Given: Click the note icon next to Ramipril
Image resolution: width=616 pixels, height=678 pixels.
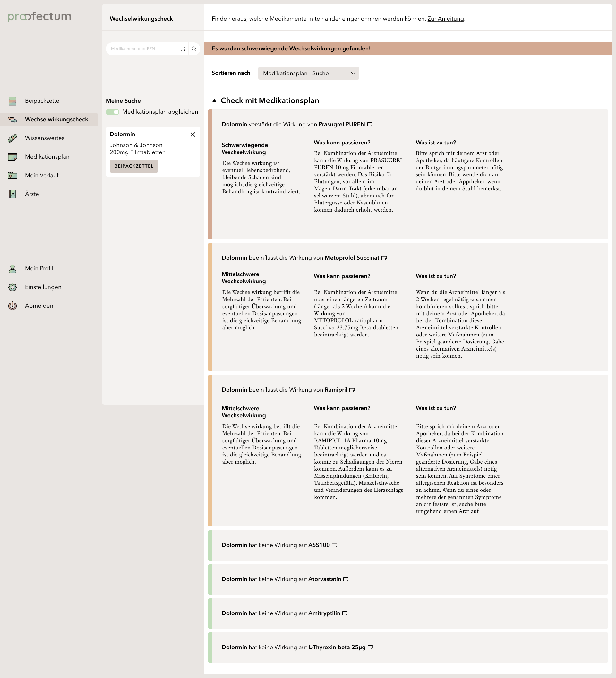Looking at the screenshot, I should tap(352, 390).
